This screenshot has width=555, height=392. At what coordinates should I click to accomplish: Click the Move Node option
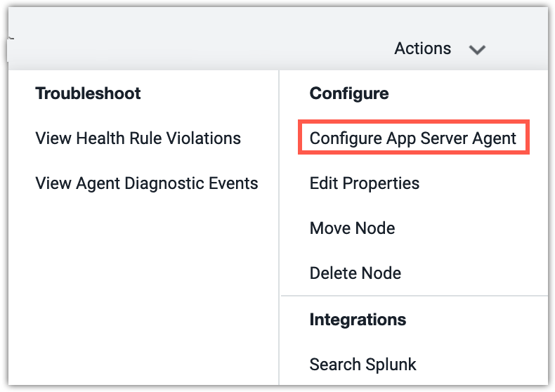pos(352,228)
